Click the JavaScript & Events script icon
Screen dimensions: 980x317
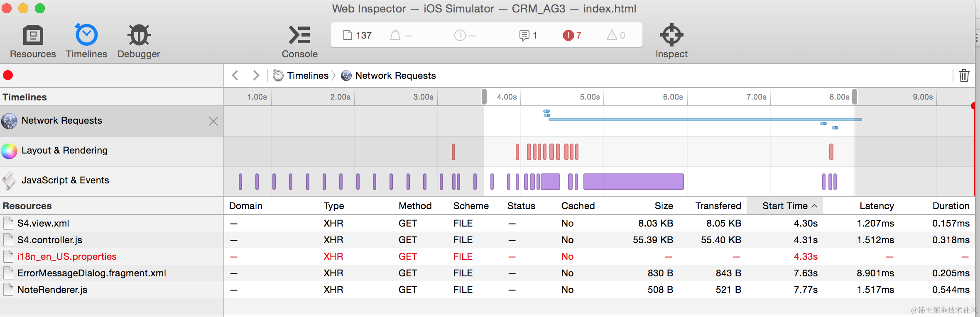9,180
